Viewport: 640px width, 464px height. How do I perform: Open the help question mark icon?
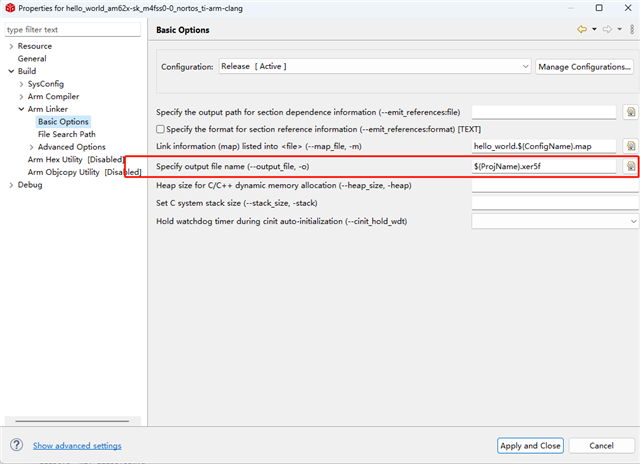point(16,445)
